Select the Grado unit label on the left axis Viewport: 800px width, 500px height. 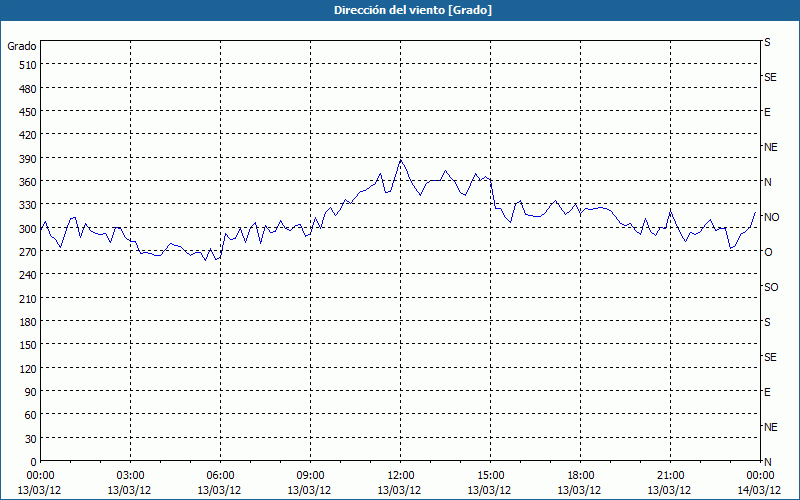(x=22, y=46)
